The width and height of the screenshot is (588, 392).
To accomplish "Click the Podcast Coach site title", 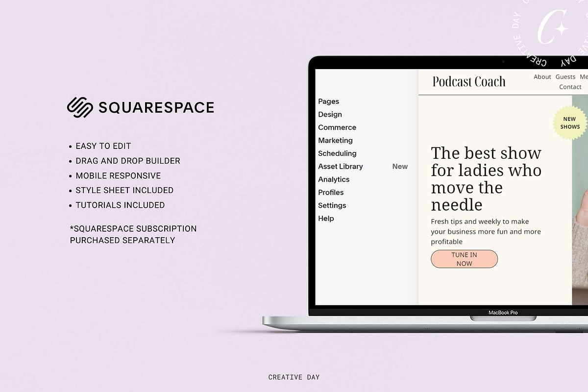I will [469, 82].
